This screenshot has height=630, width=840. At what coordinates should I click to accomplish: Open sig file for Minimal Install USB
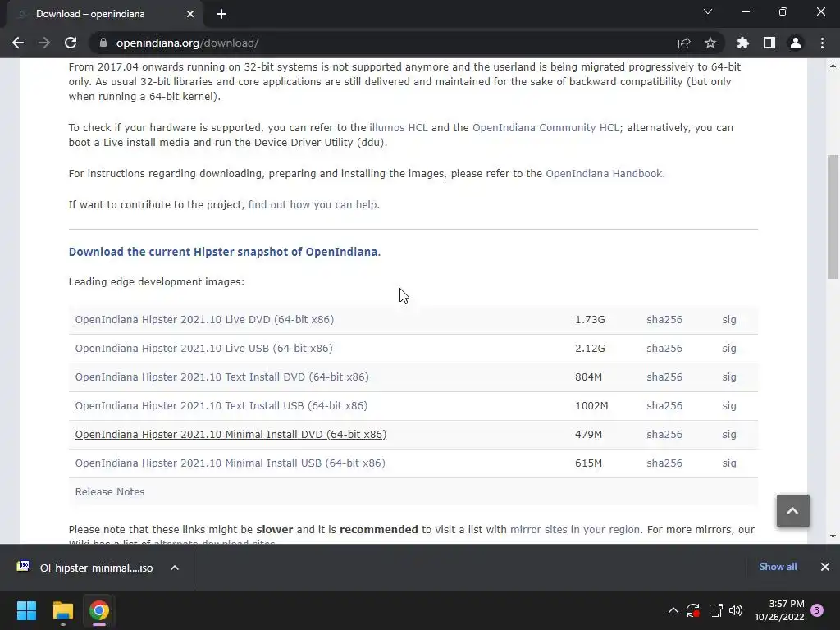[729, 463]
